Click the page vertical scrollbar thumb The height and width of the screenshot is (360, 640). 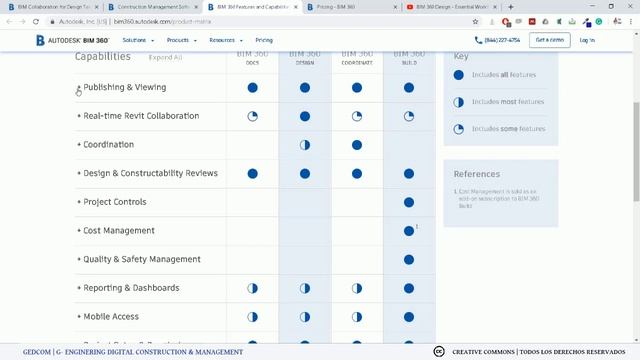point(636,151)
